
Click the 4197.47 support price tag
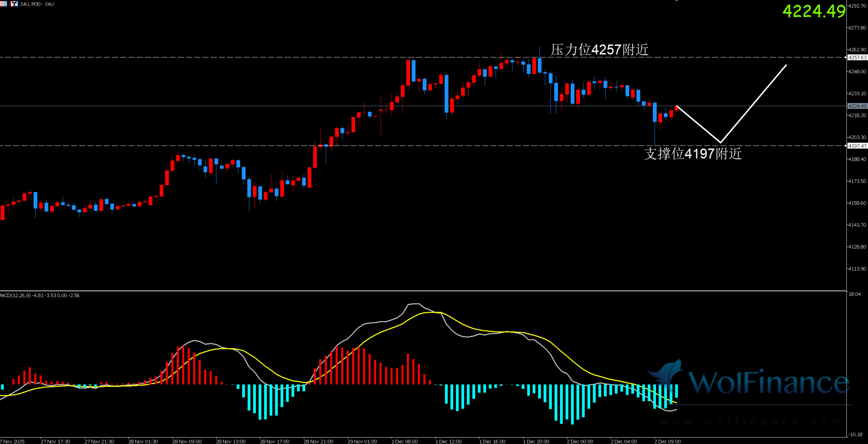pos(857,146)
